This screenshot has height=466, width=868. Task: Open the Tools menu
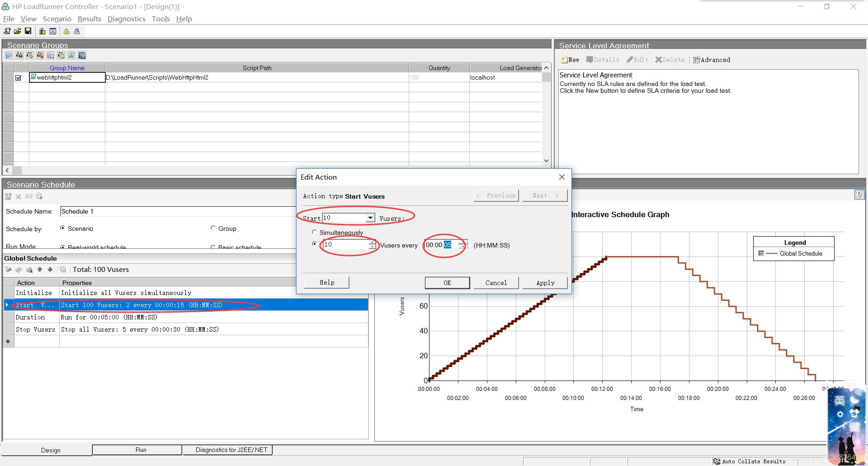coord(161,19)
